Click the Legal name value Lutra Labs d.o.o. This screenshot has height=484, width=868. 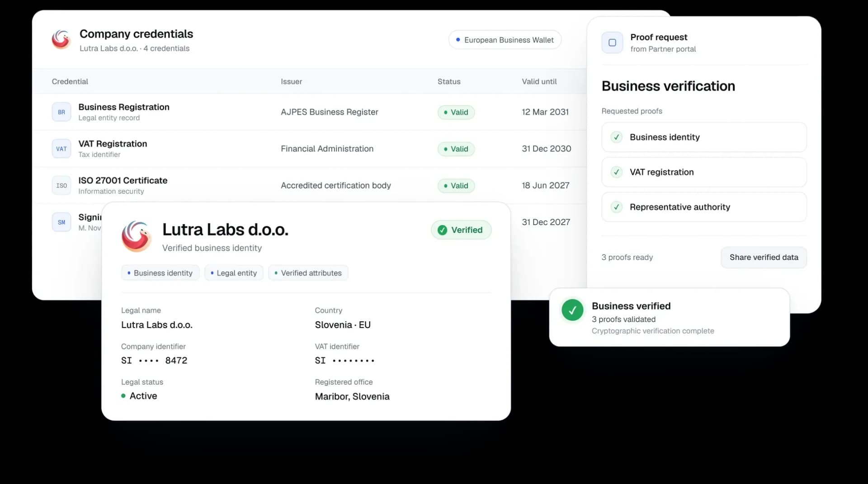157,325
